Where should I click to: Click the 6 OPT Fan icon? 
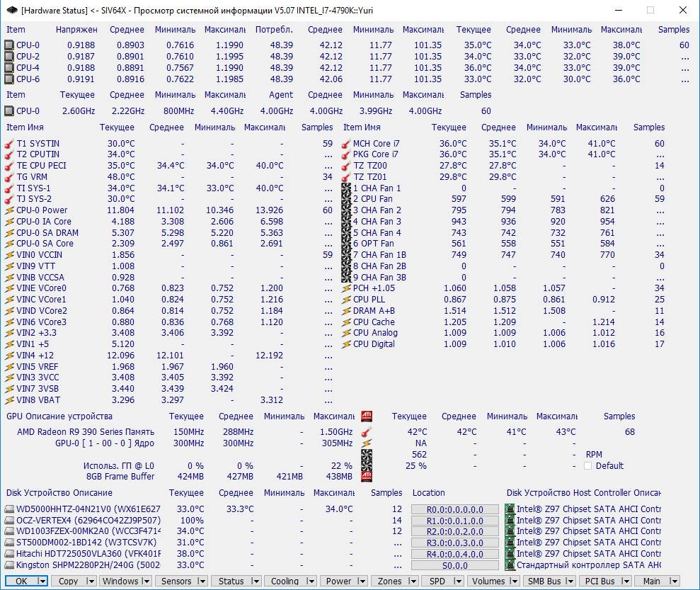click(x=346, y=244)
